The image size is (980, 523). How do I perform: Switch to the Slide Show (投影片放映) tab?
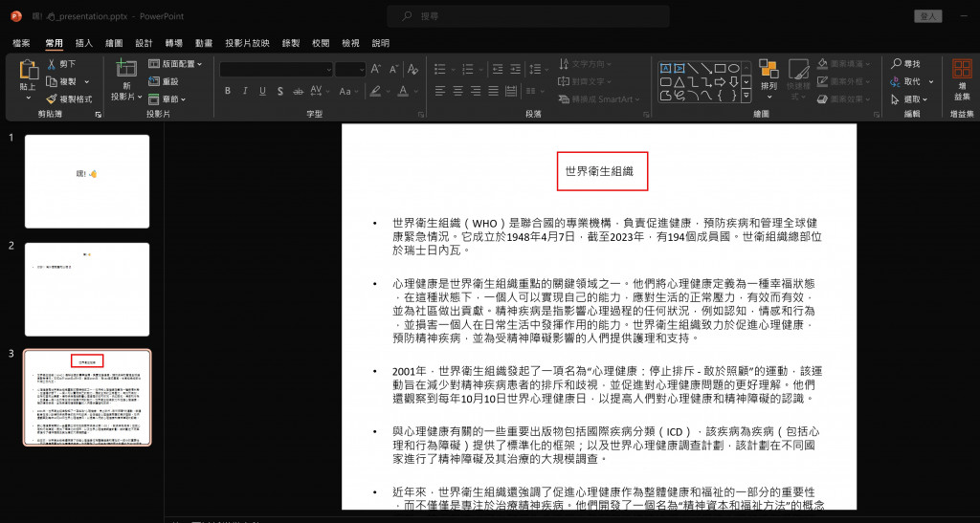point(248,43)
